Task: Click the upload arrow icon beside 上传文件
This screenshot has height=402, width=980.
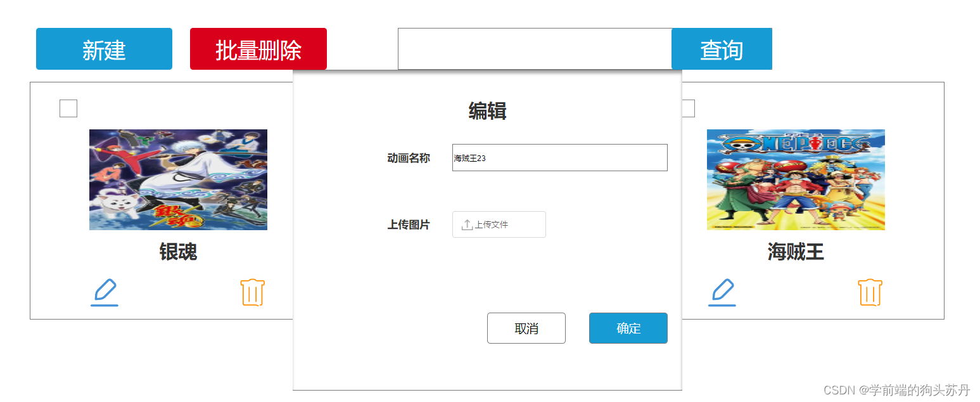Action: [468, 224]
